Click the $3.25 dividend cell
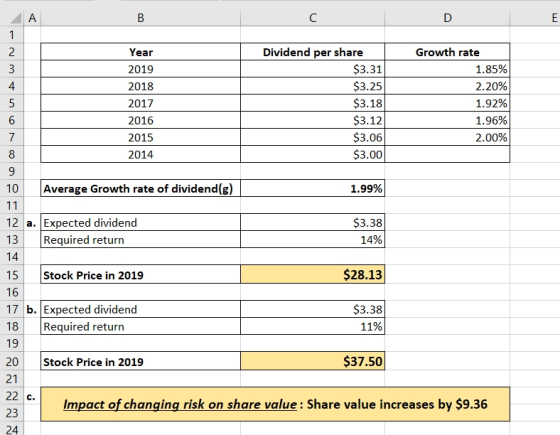The width and height of the screenshot is (560, 435). tap(312, 86)
